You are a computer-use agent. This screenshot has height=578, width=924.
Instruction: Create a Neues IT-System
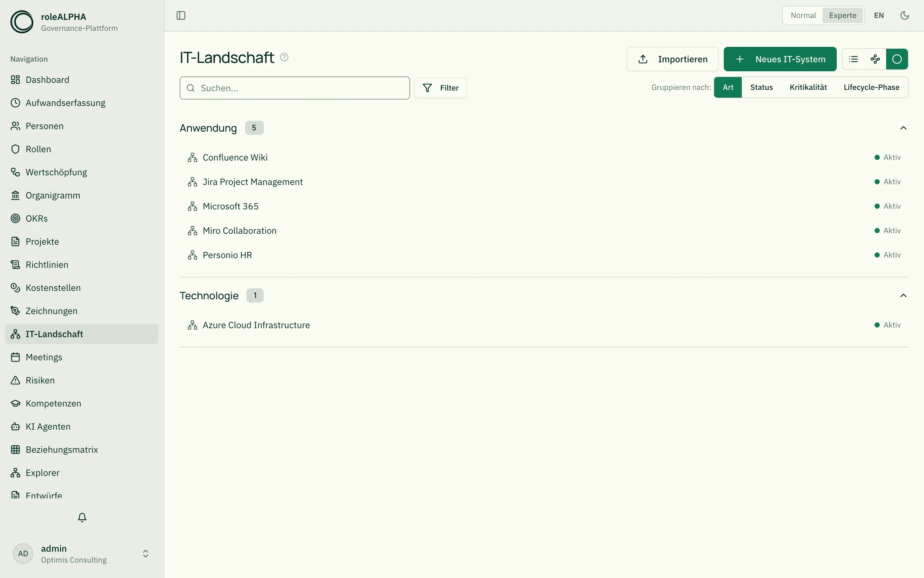780,59
